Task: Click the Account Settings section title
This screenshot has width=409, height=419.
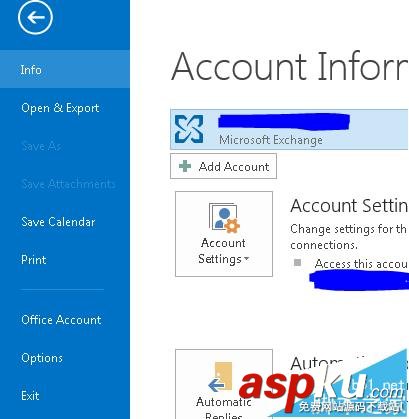Action: click(349, 206)
